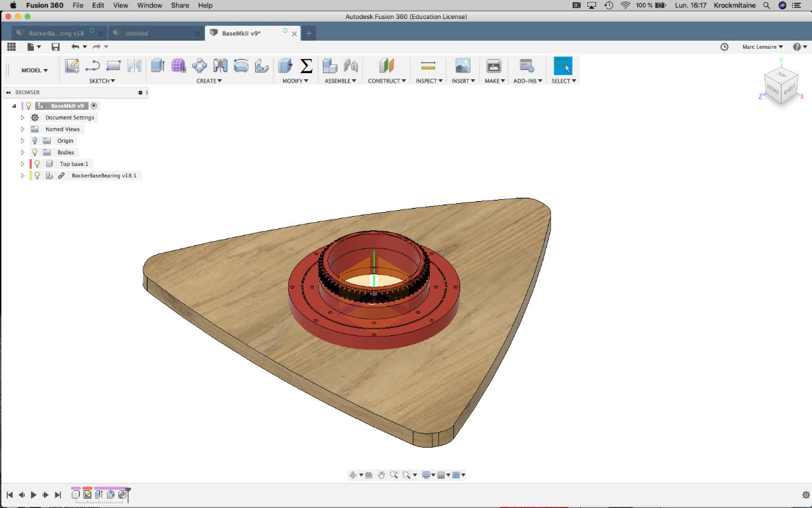Open the Display Settings dropdown

click(x=428, y=475)
